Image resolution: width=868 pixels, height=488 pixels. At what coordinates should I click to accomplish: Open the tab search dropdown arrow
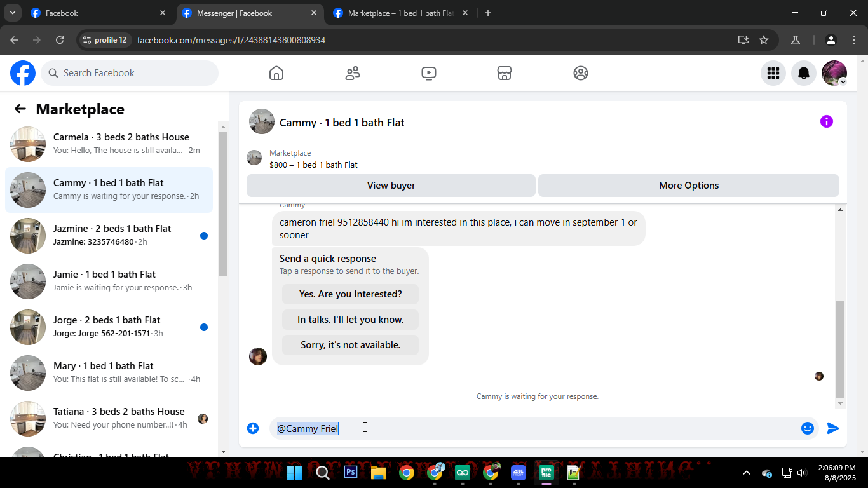pos(12,13)
